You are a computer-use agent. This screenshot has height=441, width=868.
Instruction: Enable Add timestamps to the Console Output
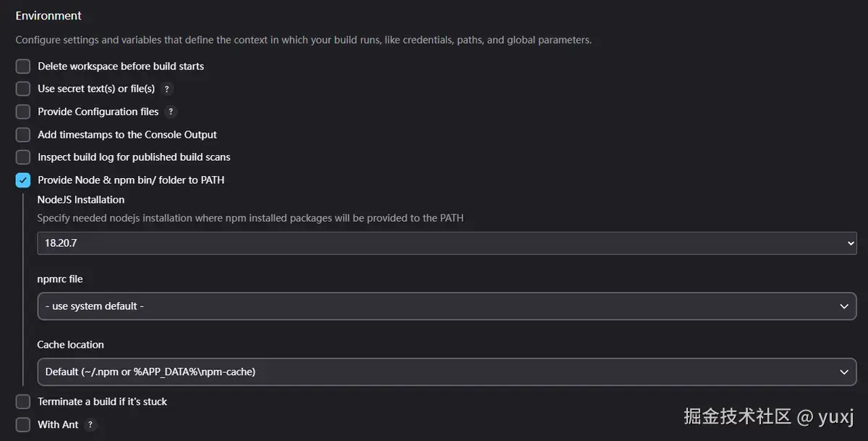coord(23,135)
